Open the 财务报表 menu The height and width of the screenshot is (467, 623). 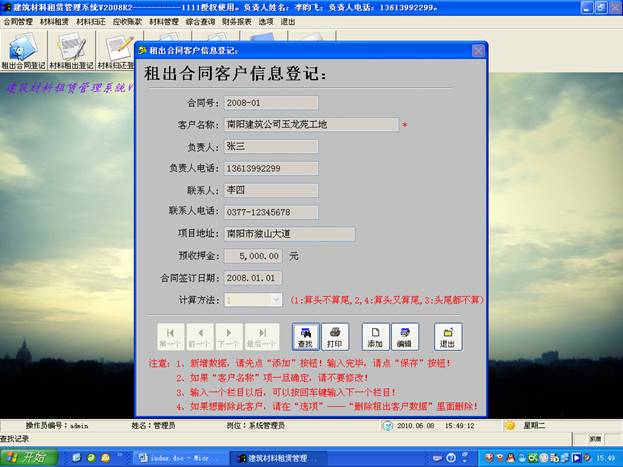[237, 21]
